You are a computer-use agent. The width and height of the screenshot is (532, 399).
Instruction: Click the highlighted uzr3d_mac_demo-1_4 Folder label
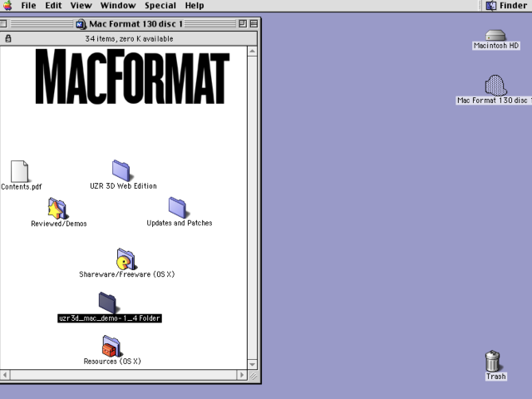click(110, 318)
